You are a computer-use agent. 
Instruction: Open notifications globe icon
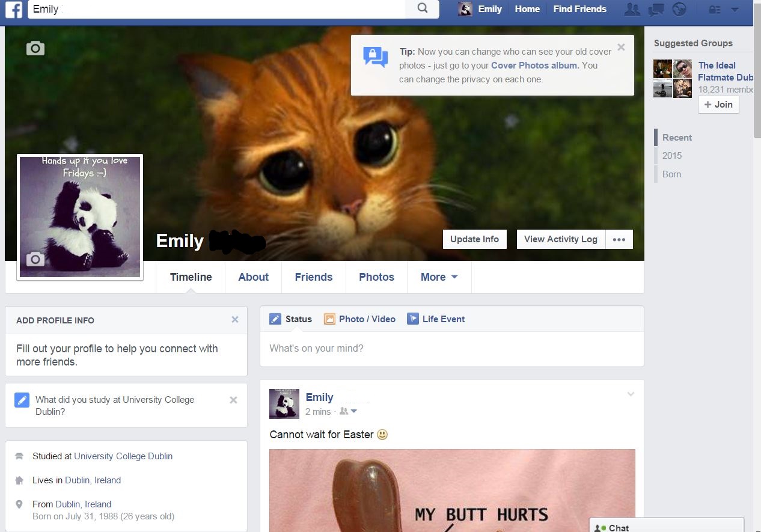(679, 9)
